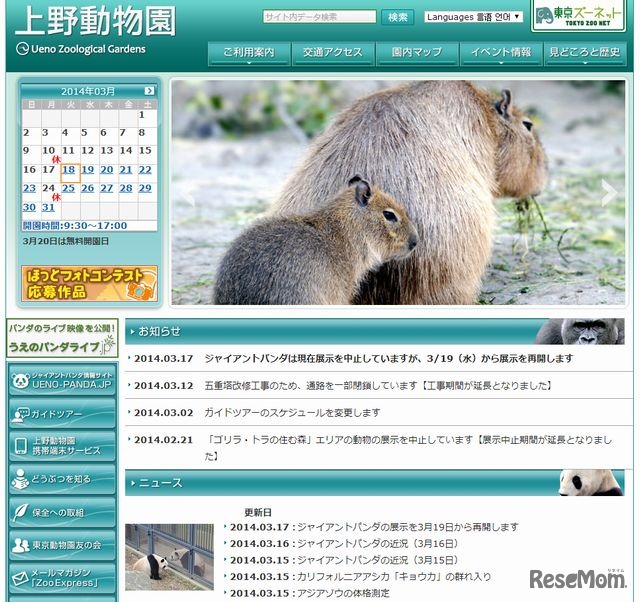Screen dimensions: 640x602
Task: Open news カリフォルニアアシカ「キョウカ」の群れ入り
Action: (x=394, y=577)
